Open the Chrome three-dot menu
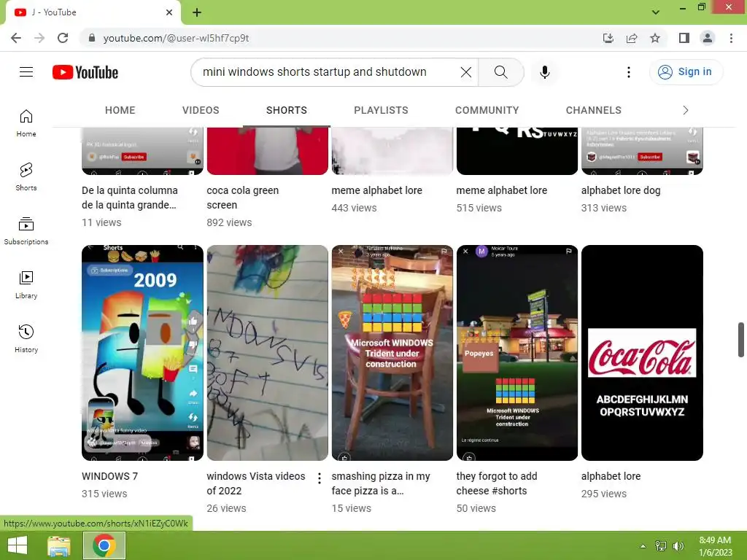This screenshot has height=560, width=747. 731,38
